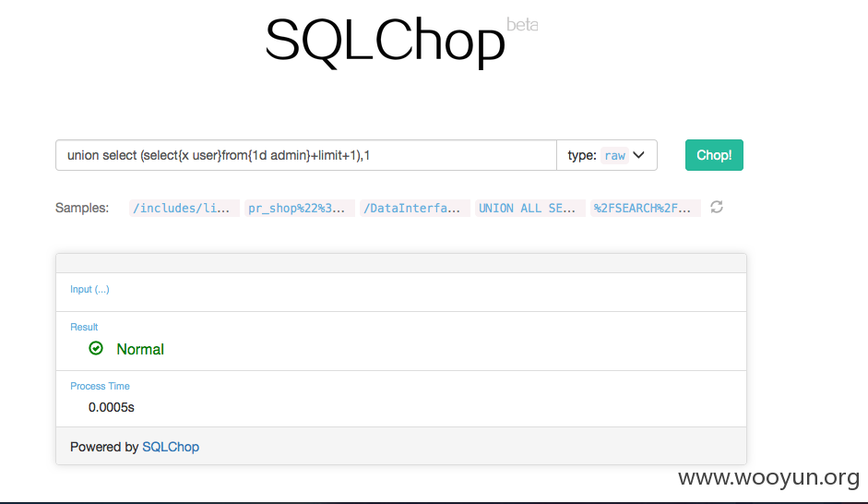
Task: Open the SQLChop powered-by link
Action: tap(171, 447)
